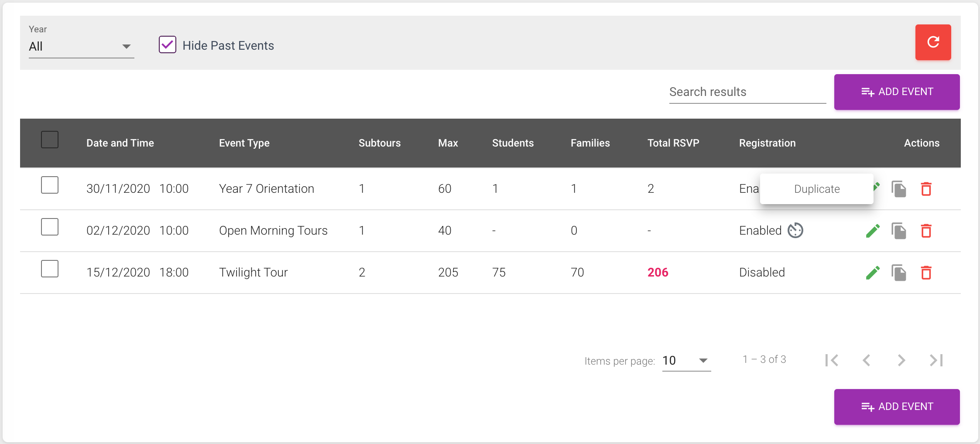This screenshot has width=980, height=444.
Task: Open the Items per page dropdown
Action: click(x=685, y=360)
